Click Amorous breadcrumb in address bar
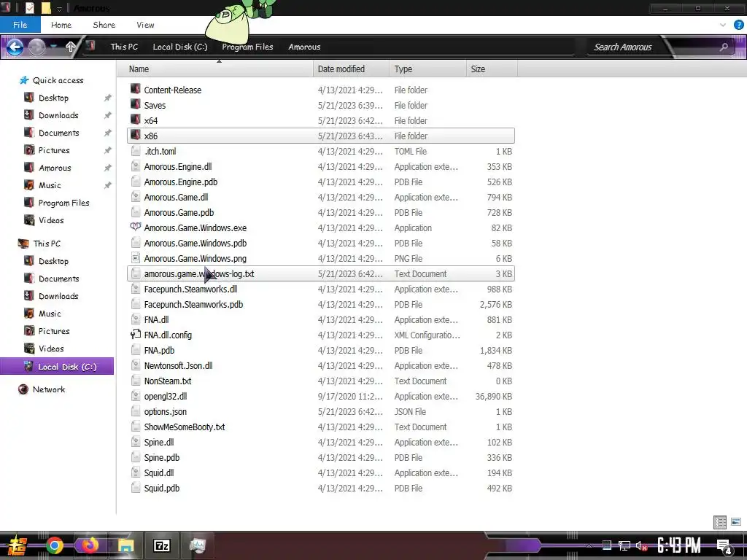The image size is (747, 560). pos(304,47)
